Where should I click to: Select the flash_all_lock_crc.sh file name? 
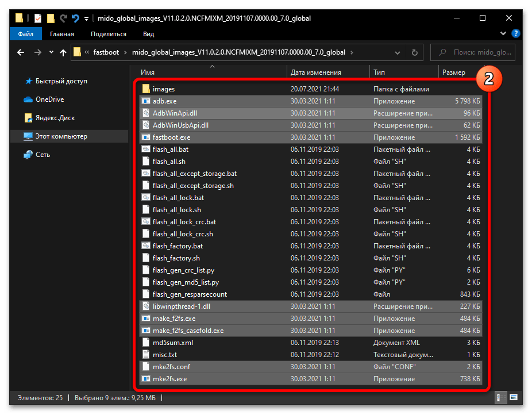point(183,234)
